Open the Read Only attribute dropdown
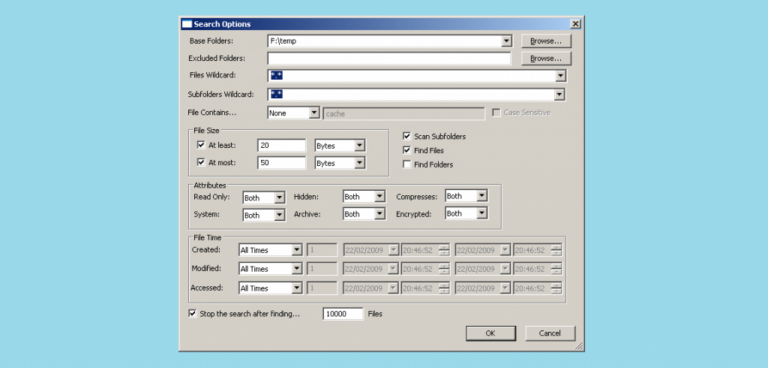The height and width of the screenshot is (368, 768). 264,198
